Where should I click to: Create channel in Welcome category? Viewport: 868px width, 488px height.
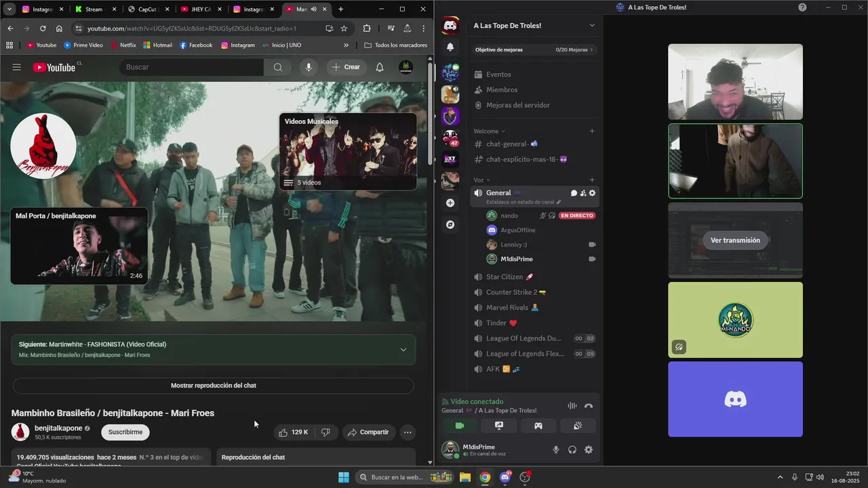[592, 131]
